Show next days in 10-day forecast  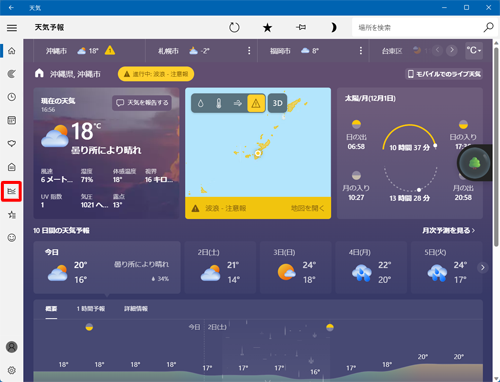[482, 268]
